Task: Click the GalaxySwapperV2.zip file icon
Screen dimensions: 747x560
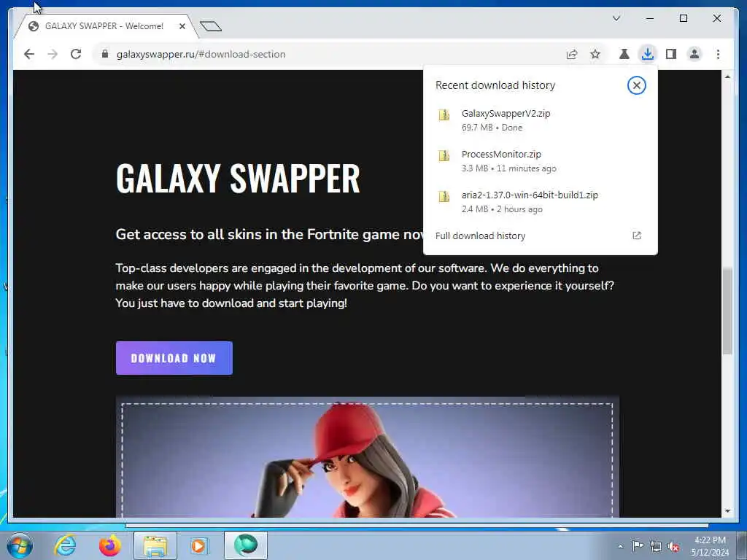Action: point(444,115)
